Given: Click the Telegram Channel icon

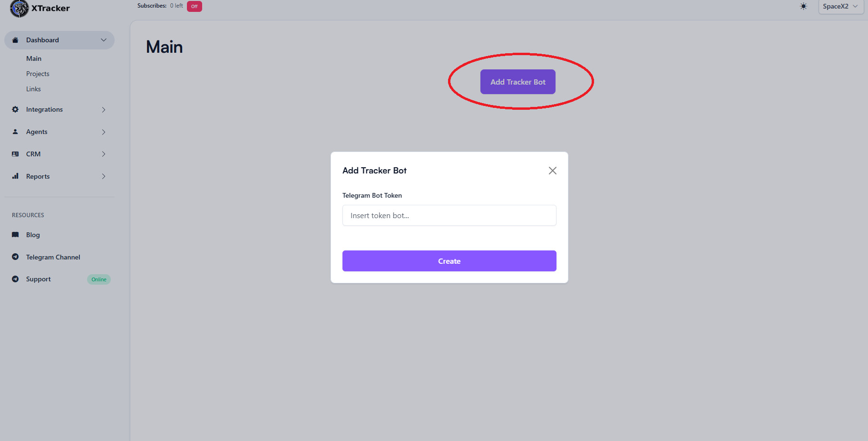Looking at the screenshot, I should coord(15,257).
